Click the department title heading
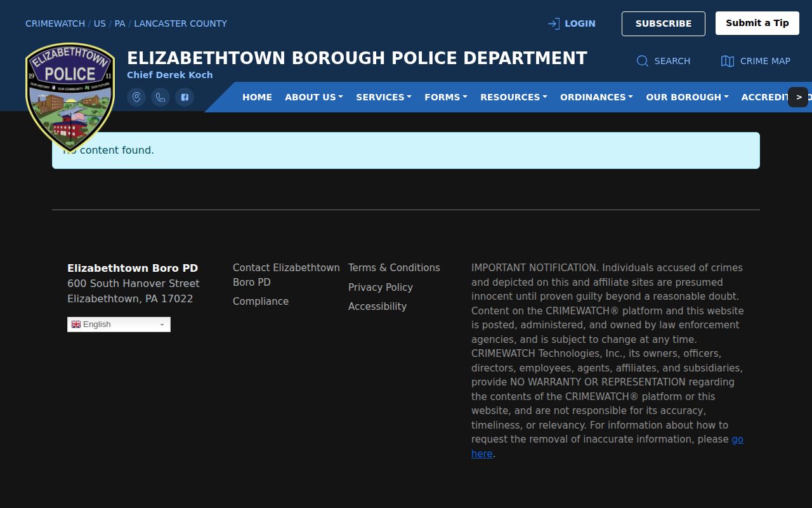This screenshot has height=508, width=812. click(x=357, y=58)
